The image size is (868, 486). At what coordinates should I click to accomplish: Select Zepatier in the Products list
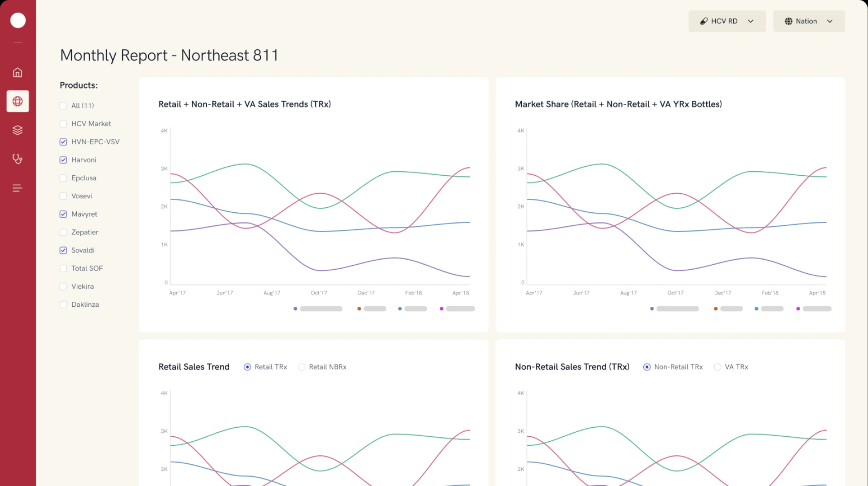(x=63, y=232)
